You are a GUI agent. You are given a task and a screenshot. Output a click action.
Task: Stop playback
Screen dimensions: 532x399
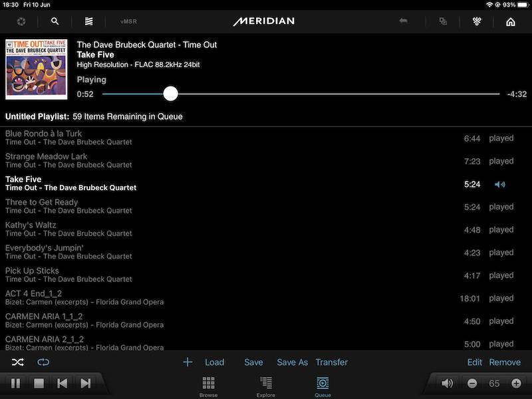pyautogui.click(x=39, y=384)
